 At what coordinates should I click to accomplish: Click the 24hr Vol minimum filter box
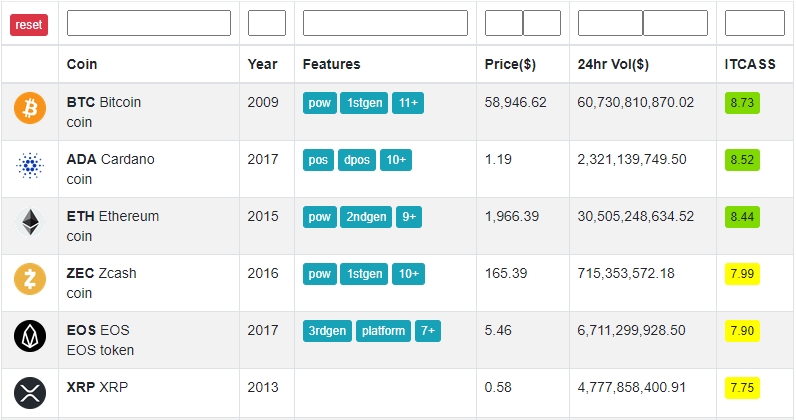click(610, 23)
